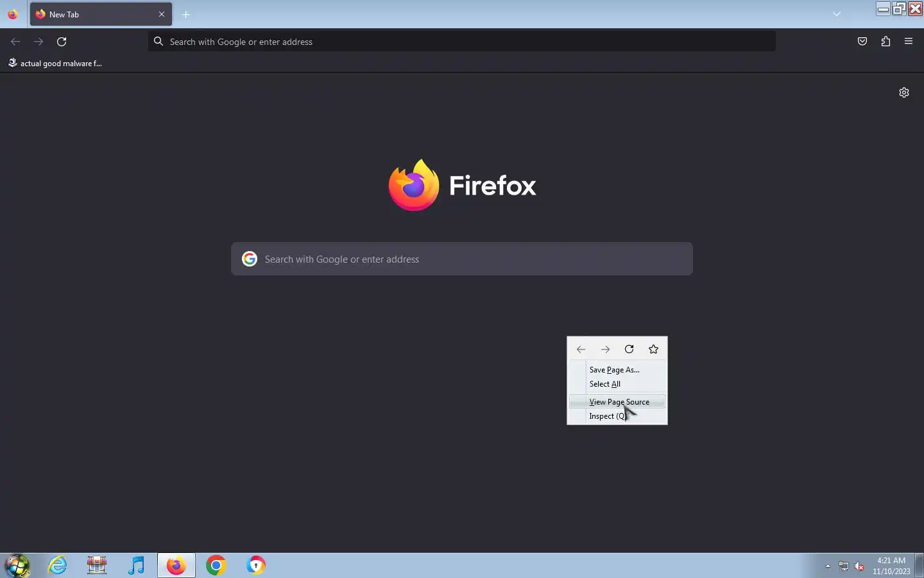Minimize the Firefox window
The image size is (924, 578).
pos(884,8)
